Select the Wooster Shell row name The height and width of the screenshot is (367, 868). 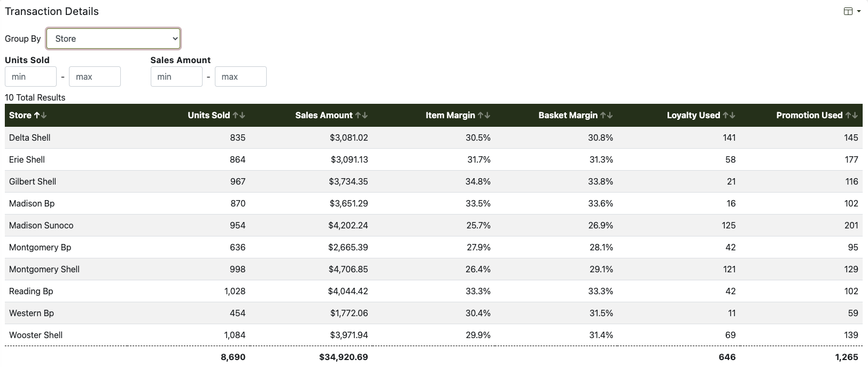coord(36,335)
